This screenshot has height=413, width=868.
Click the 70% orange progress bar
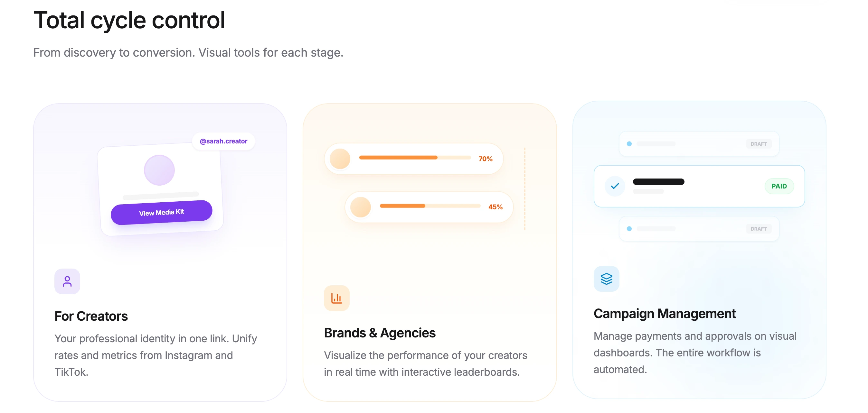point(414,158)
